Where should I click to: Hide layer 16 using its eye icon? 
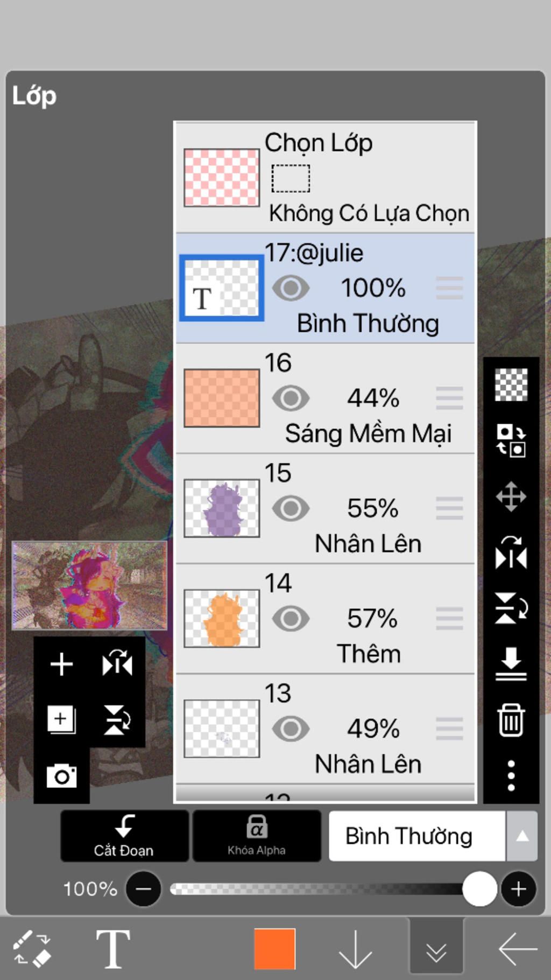point(291,398)
